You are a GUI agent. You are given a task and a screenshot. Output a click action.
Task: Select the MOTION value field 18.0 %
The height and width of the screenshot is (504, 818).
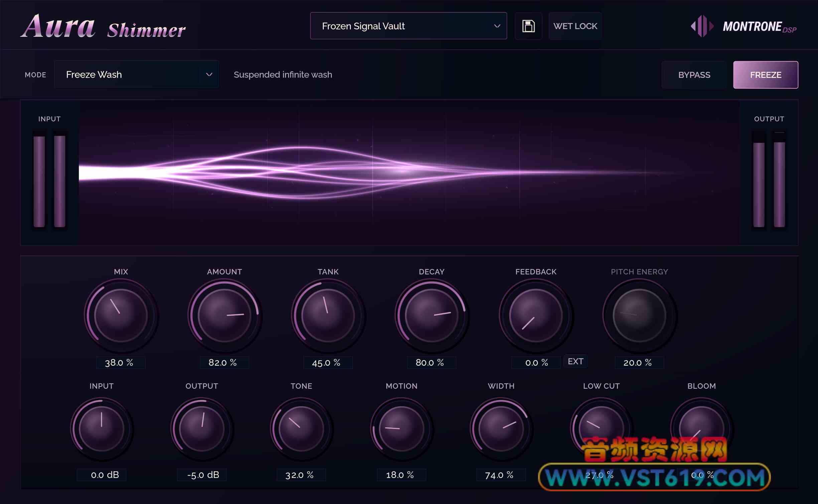(401, 475)
